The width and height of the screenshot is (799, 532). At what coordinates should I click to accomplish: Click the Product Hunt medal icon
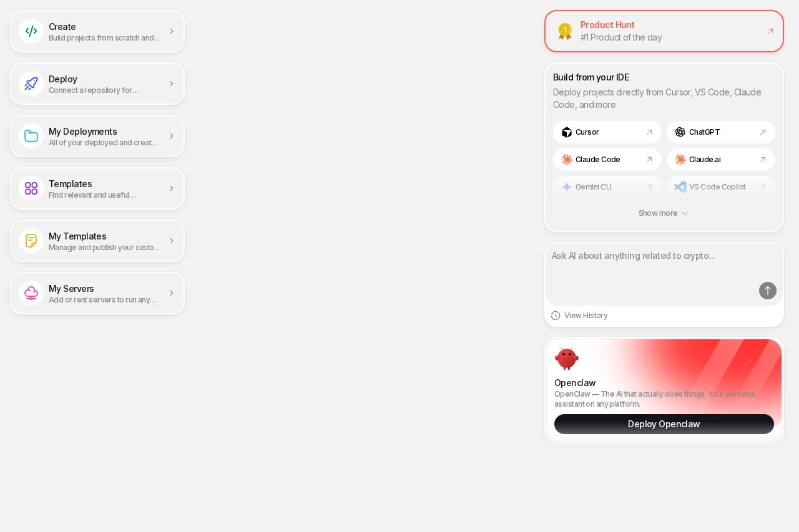565,31
